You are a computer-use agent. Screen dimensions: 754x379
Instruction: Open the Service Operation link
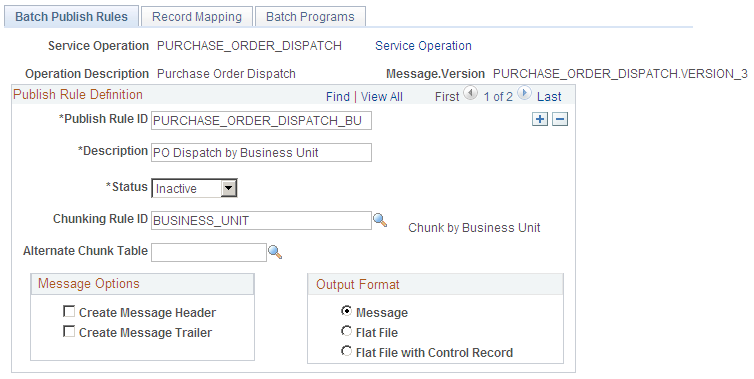[423, 46]
